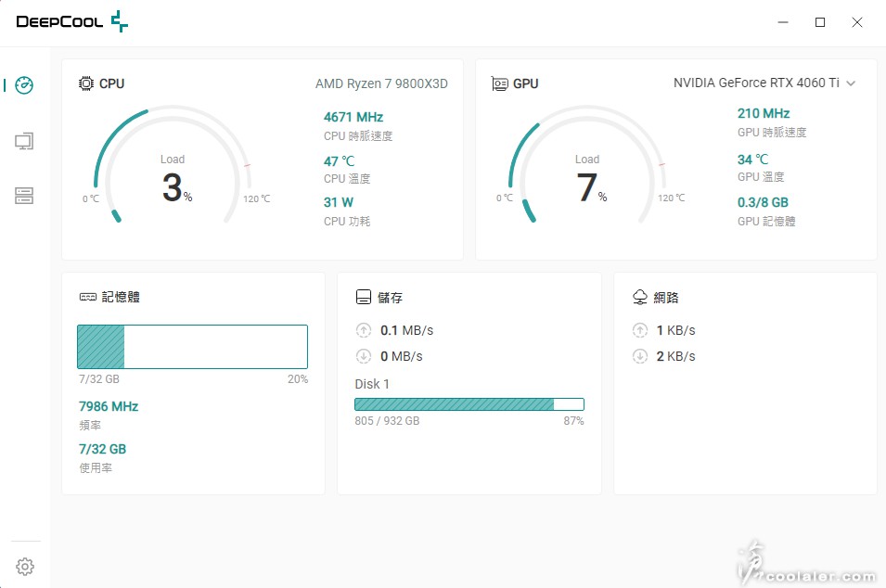886x588 pixels.
Task: Open the monitor display tab in sidebar
Action: 24,141
